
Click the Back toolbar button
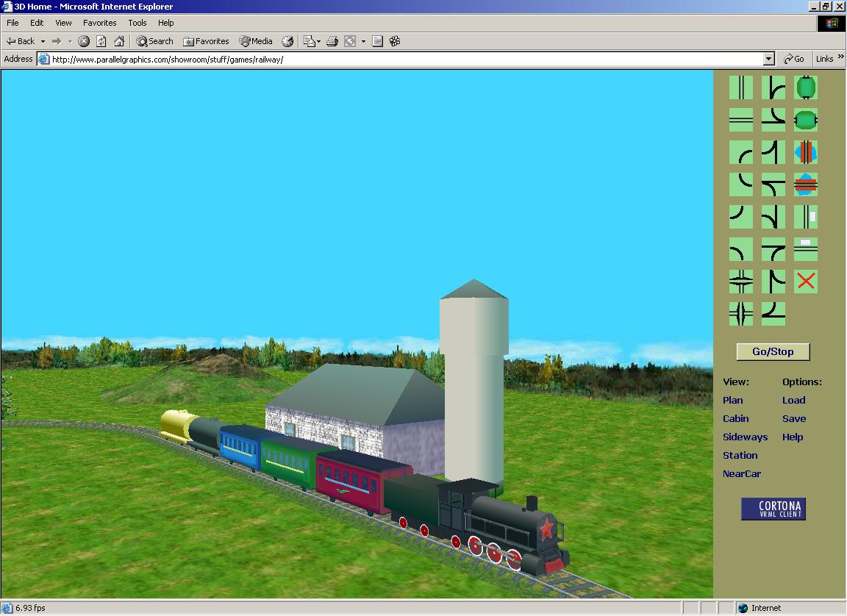20,41
